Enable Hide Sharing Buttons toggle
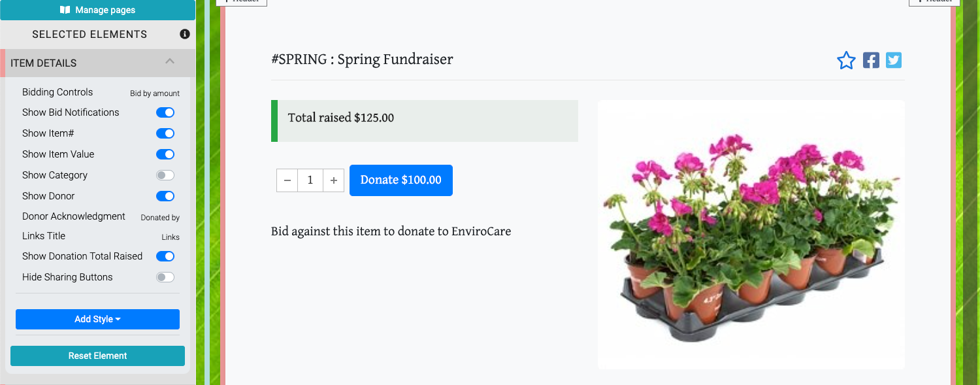Viewport: 980px width, 385px height. [x=165, y=277]
